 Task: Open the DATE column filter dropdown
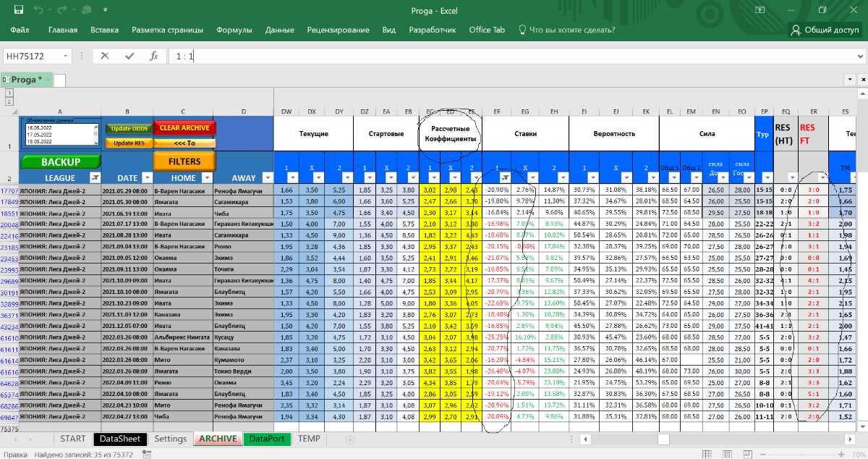[146, 177]
